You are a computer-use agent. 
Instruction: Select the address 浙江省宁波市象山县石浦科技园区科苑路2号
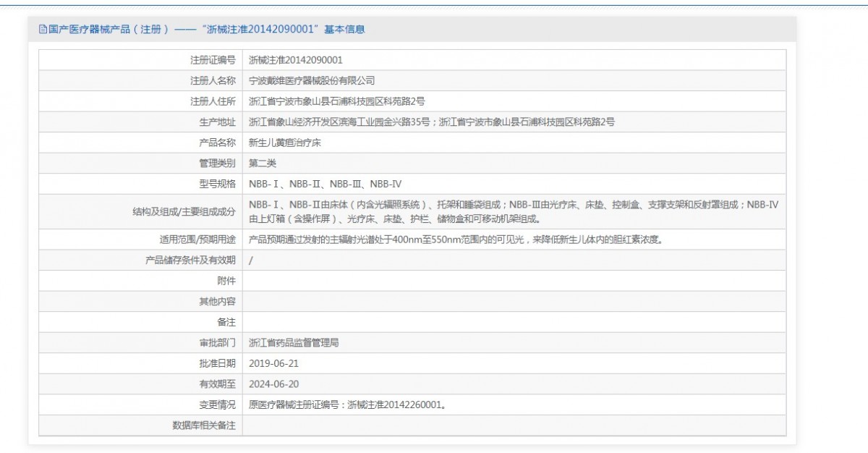337,101
